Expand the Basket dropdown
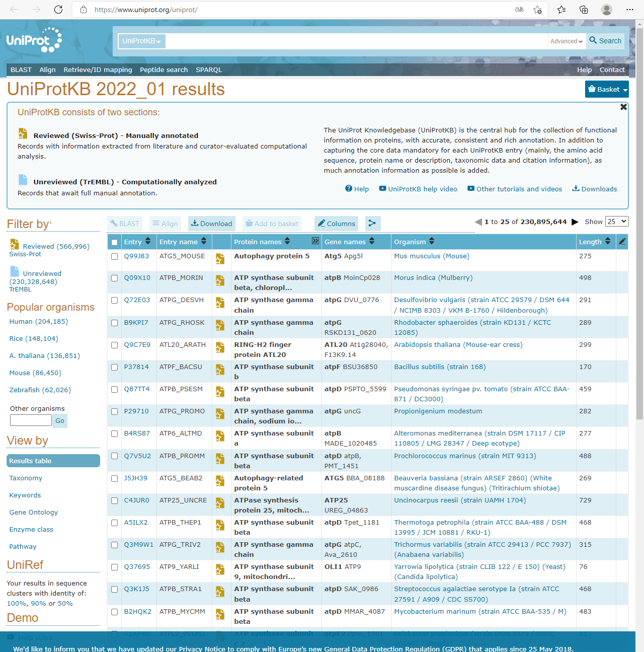This screenshot has height=652, width=644. (607, 89)
